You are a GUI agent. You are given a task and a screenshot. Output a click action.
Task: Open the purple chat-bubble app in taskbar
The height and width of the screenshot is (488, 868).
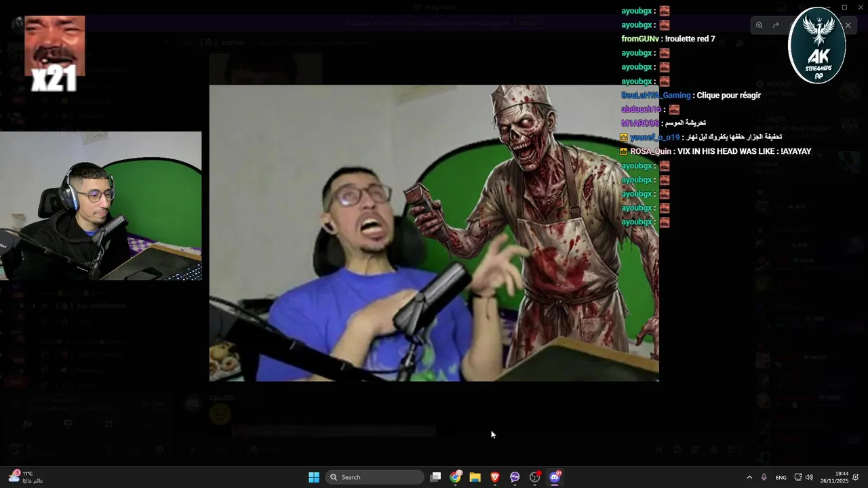tap(515, 477)
